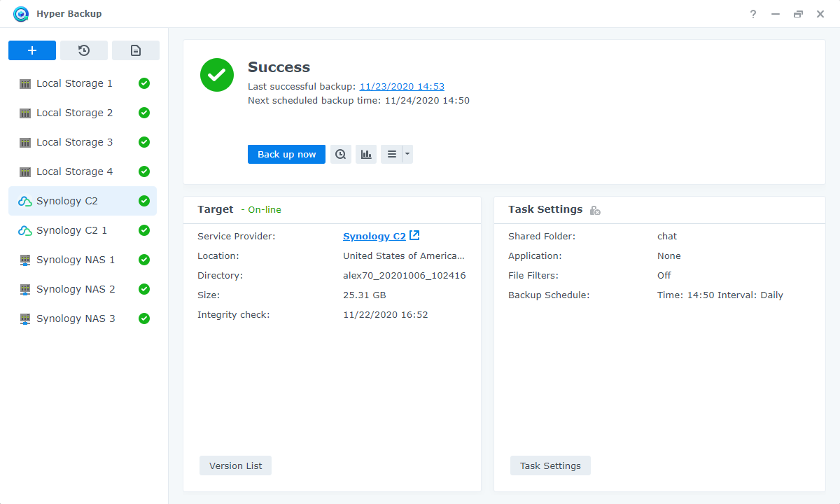Click the green status checkmark beside Synology NAS 1
Image resolution: width=840 pixels, height=504 pixels.
(143, 260)
